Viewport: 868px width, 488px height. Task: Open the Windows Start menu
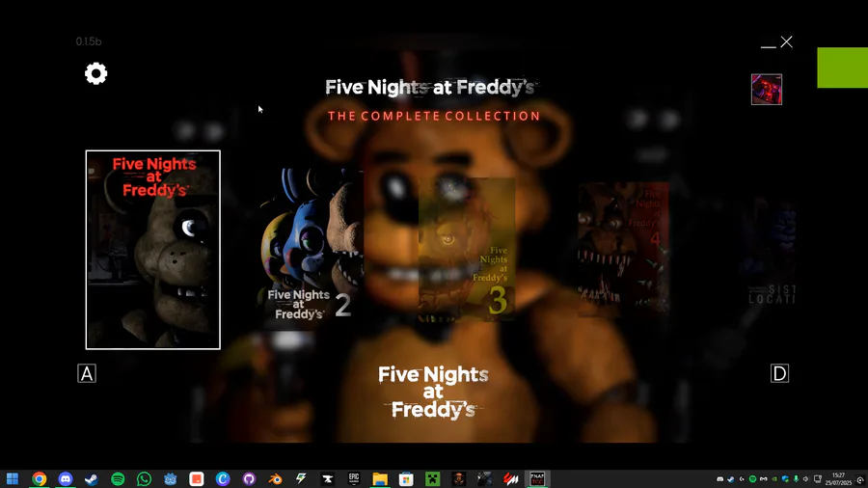pyautogui.click(x=13, y=478)
